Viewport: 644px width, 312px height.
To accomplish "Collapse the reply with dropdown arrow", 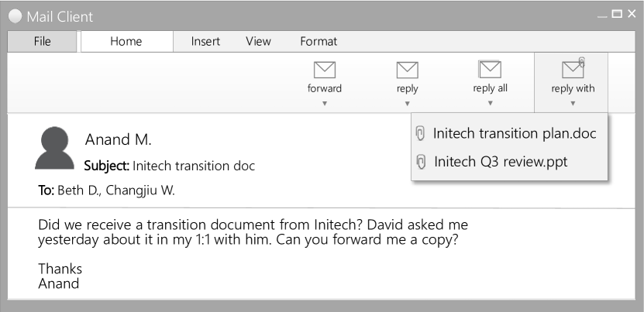I will coord(573,103).
